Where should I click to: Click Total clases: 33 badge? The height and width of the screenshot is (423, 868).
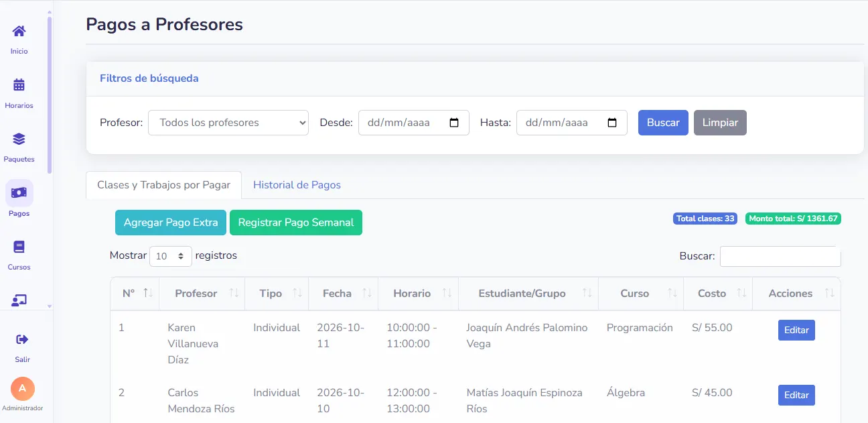click(x=705, y=219)
